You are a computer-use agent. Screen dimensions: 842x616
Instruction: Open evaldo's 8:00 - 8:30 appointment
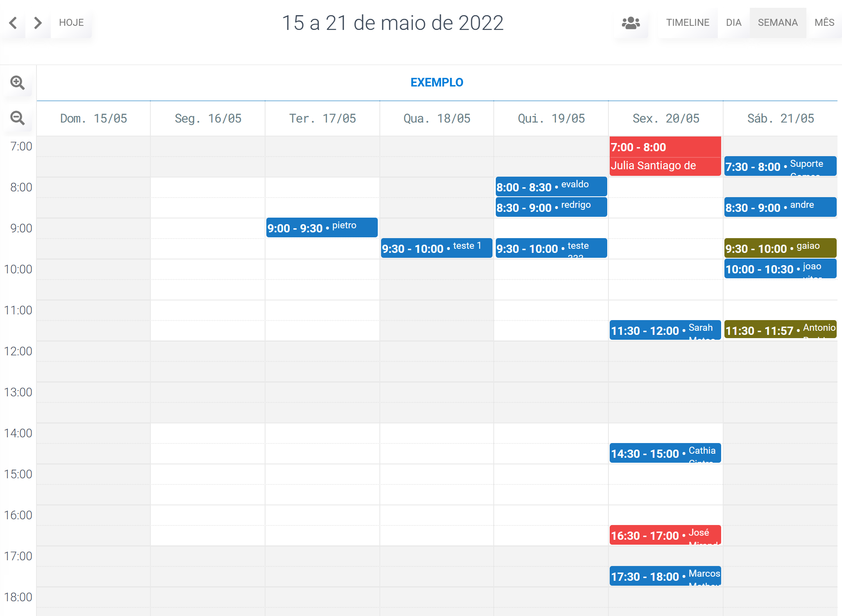(551, 186)
